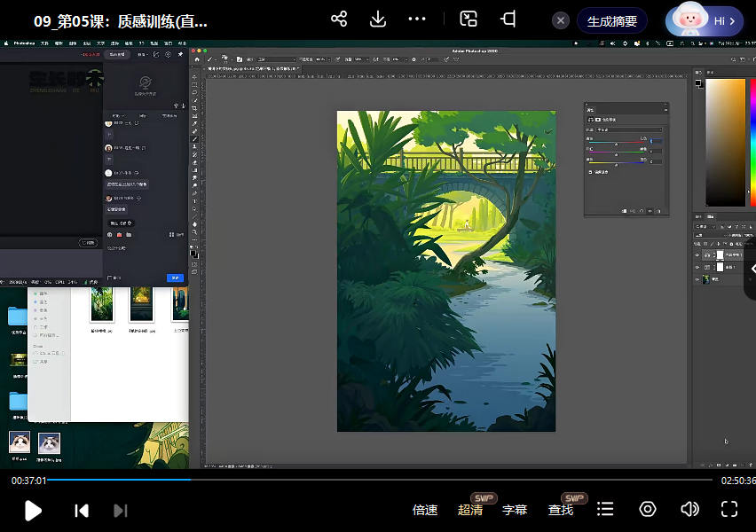756x532 pixels.
Task: Click the share icon in the top bar
Action: click(x=338, y=20)
